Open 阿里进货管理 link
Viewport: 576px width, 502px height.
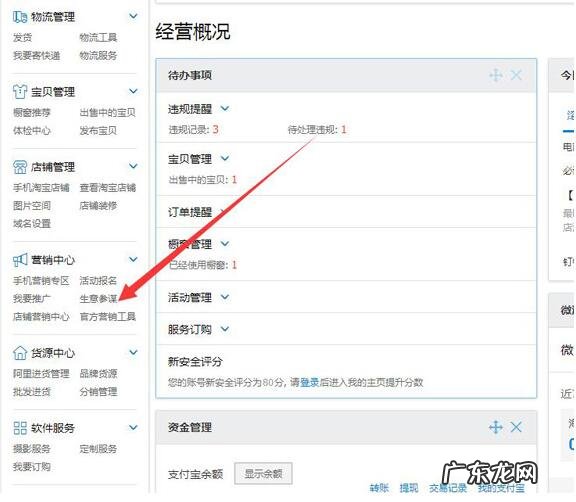41,374
